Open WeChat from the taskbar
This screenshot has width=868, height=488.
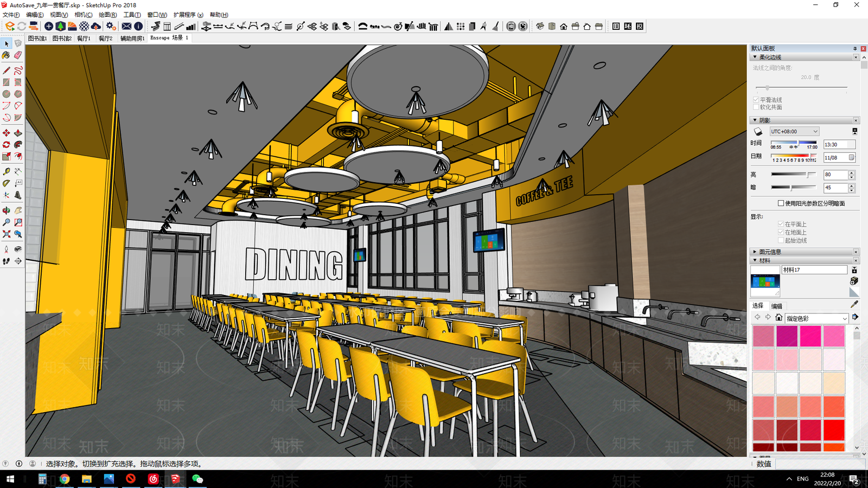pos(197,479)
